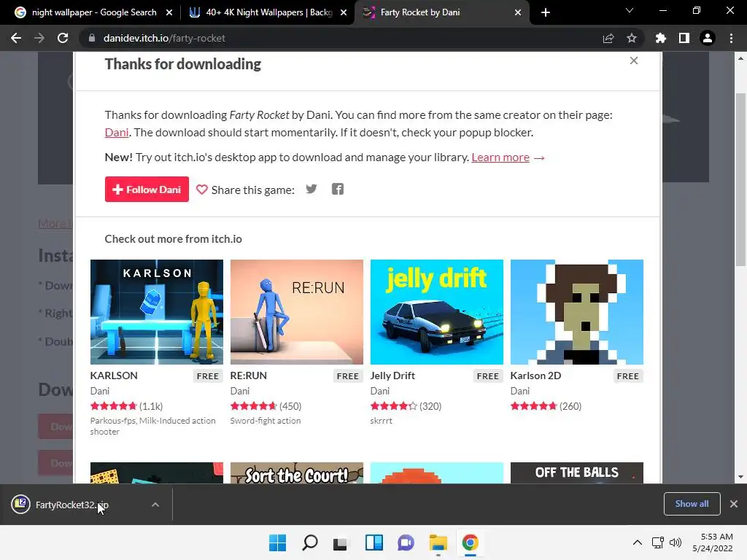Reload the current page

click(63, 38)
